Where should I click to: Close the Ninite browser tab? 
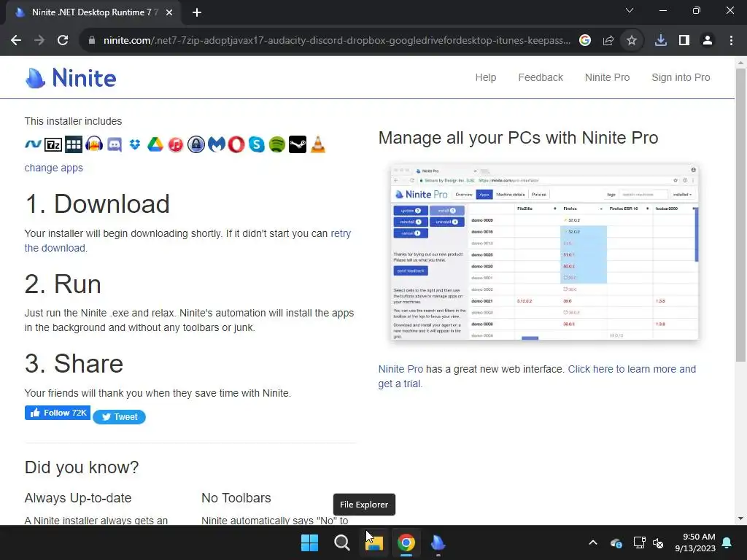(169, 12)
